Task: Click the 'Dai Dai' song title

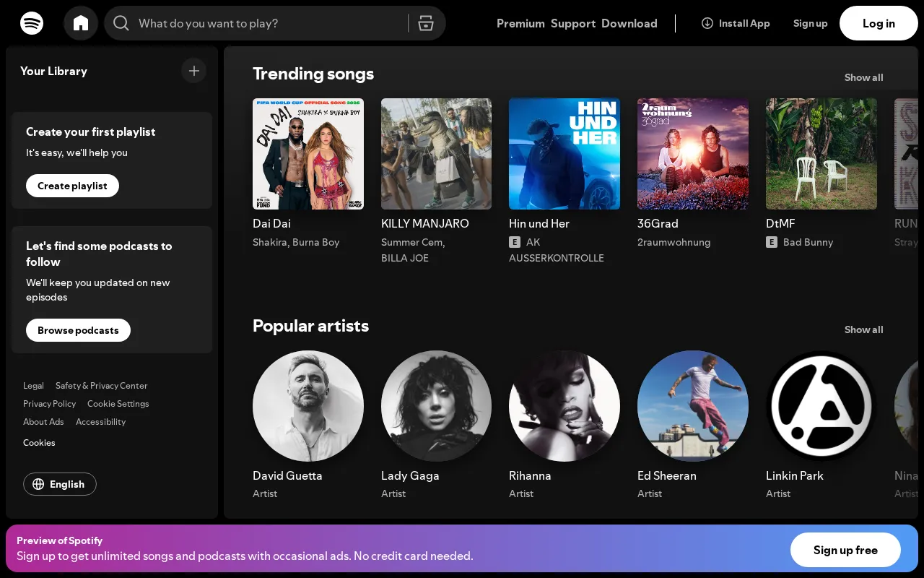Action: tap(271, 223)
